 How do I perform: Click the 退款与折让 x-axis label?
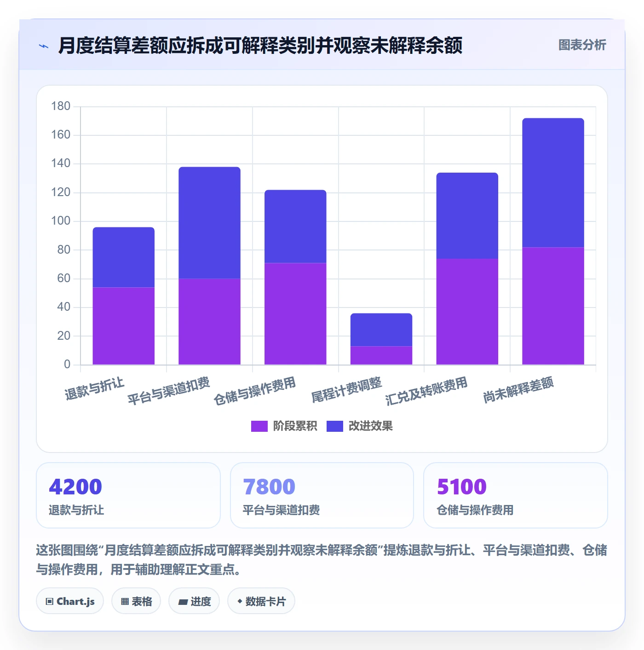tap(94, 389)
